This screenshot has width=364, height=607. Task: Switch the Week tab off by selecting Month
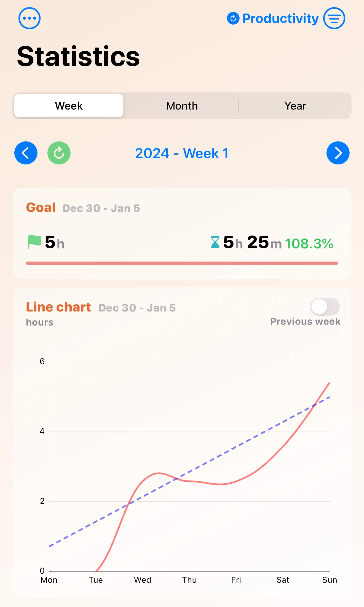[x=181, y=106]
